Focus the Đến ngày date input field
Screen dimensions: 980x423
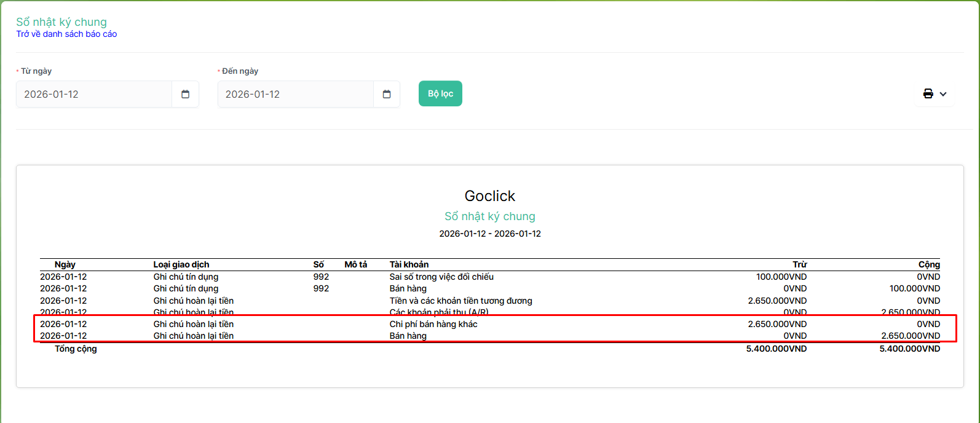[x=295, y=94]
